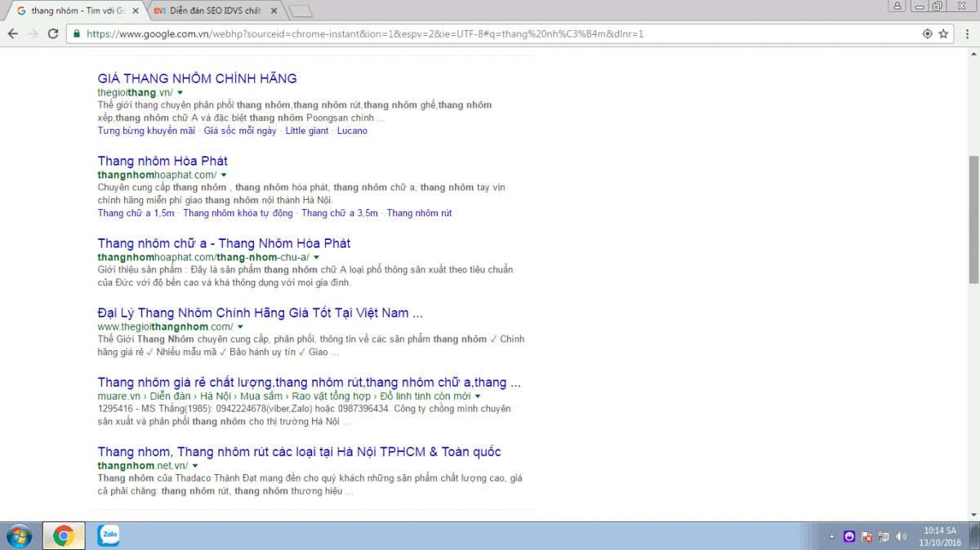
Task: View the green padlock site security info
Action: tap(76, 34)
